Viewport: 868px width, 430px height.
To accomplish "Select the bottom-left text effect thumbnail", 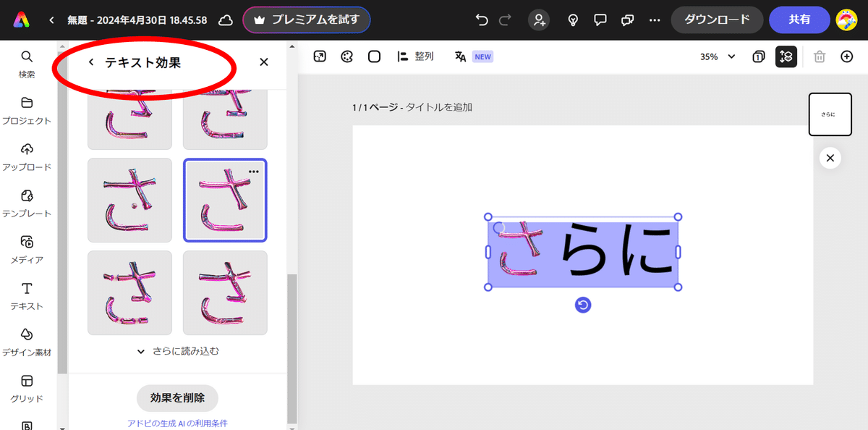I will 130,292.
